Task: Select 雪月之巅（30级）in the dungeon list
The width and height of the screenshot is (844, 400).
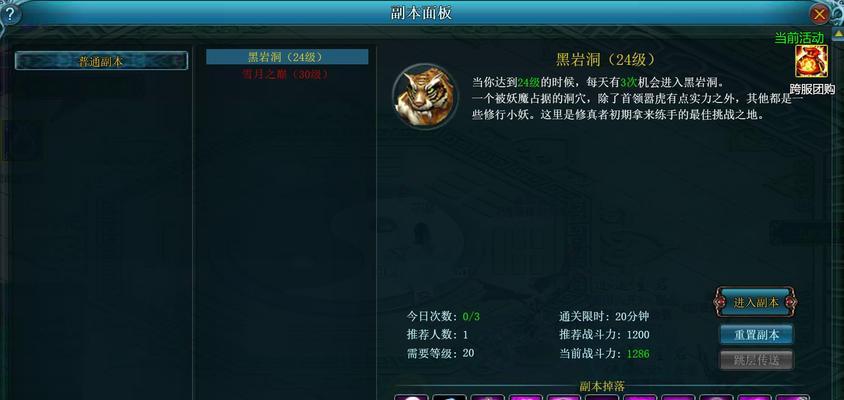Action: pos(285,74)
